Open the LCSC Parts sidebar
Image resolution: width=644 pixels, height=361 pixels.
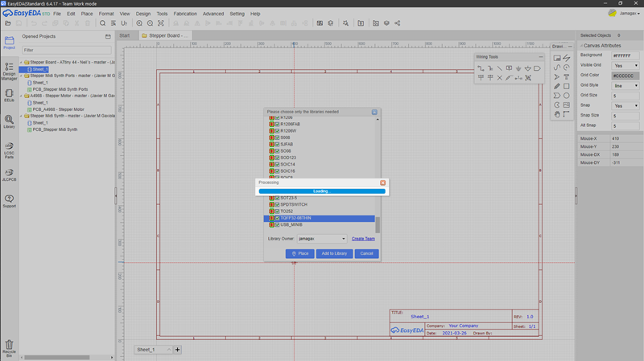coord(9,150)
